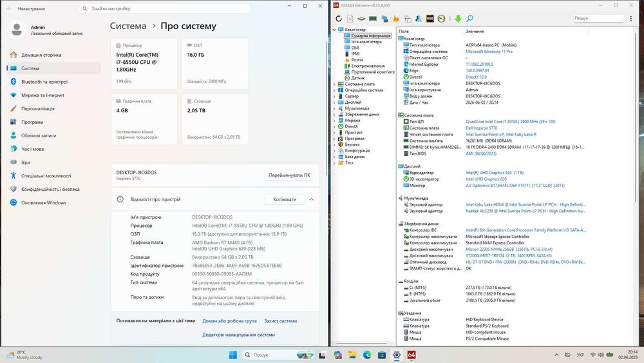Open Захист системи link

point(281,321)
